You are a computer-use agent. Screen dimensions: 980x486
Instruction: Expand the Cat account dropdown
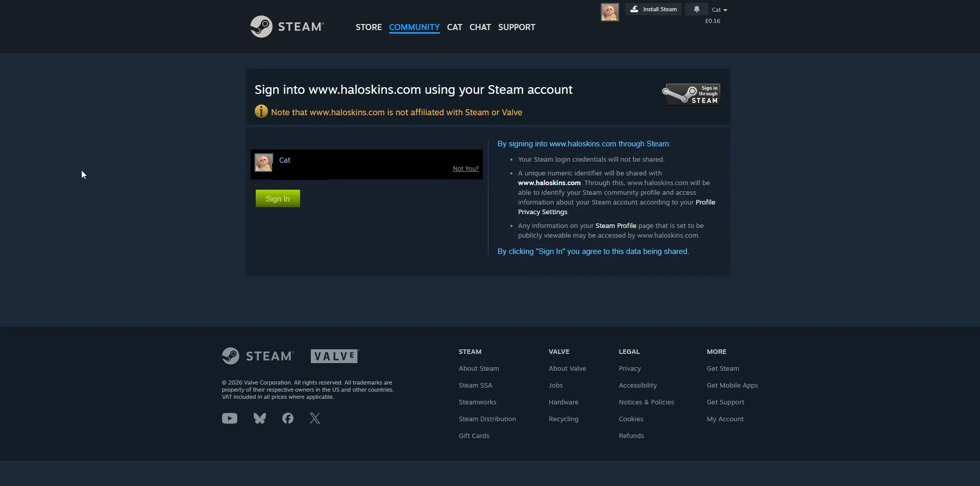click(x=719, y=10)
